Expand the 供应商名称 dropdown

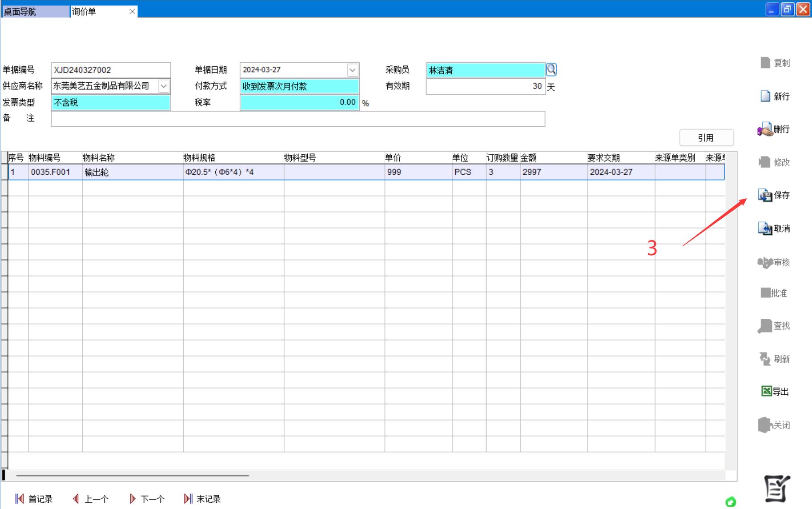tap(164, 86)
